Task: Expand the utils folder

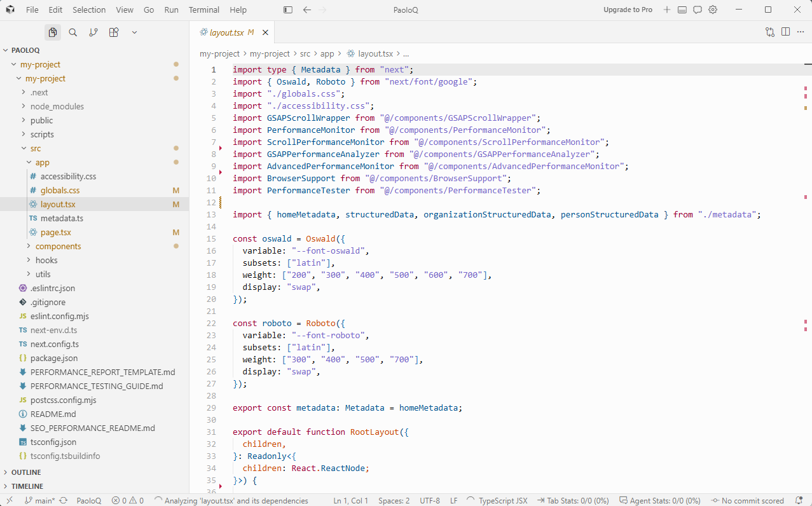Action: click(94, 274)
